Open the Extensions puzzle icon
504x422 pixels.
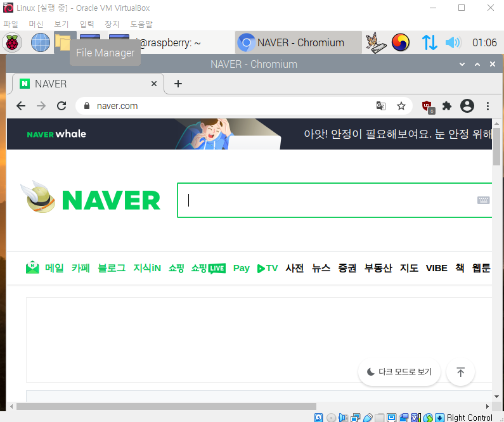447,106
